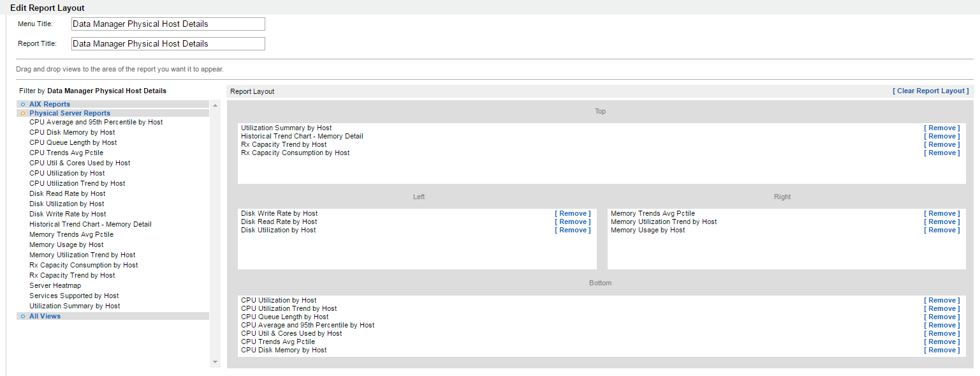Screen dimensions: 980x376
Task: Remove Disk Utilization by Host from Left
Action: point(573,230)
